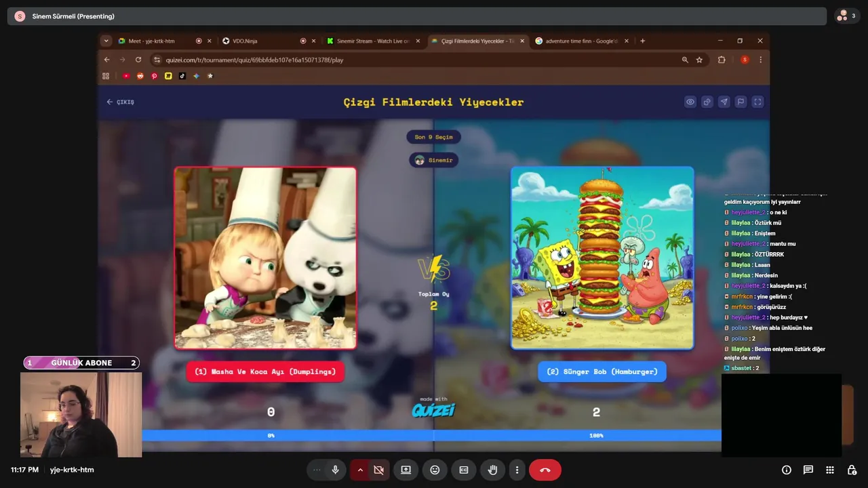Open the Chrome profile avatar S
This screenshot has width=868, height=488.
click(745, 60)
